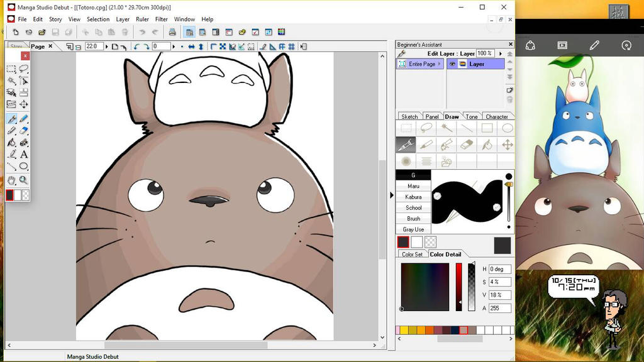The width and height of the screenshot is (644, 362).
Task: Select the Lasso tool in floating toolbox
Action: tap(24, 69)
